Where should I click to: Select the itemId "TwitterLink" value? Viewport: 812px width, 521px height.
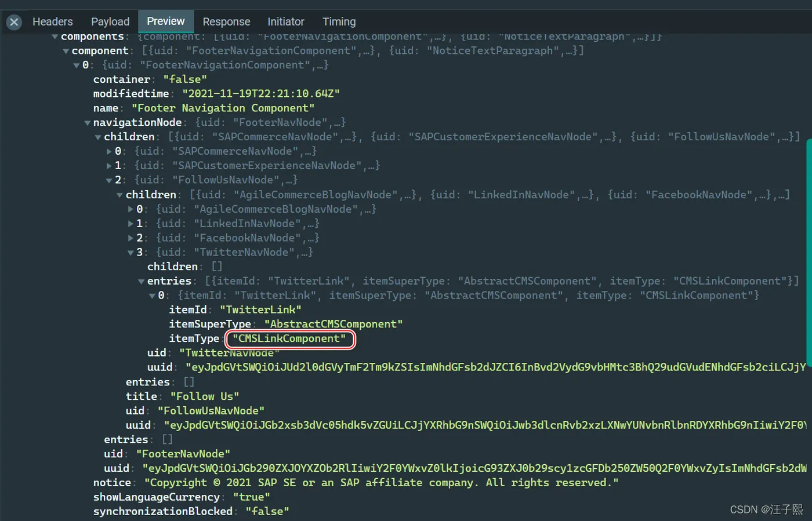260,309
